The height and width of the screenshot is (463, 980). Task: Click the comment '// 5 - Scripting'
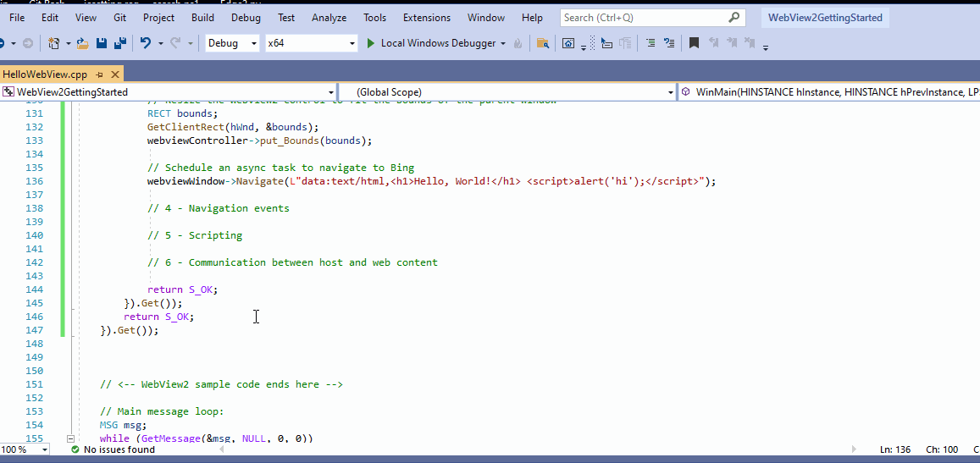pos(195,235)
